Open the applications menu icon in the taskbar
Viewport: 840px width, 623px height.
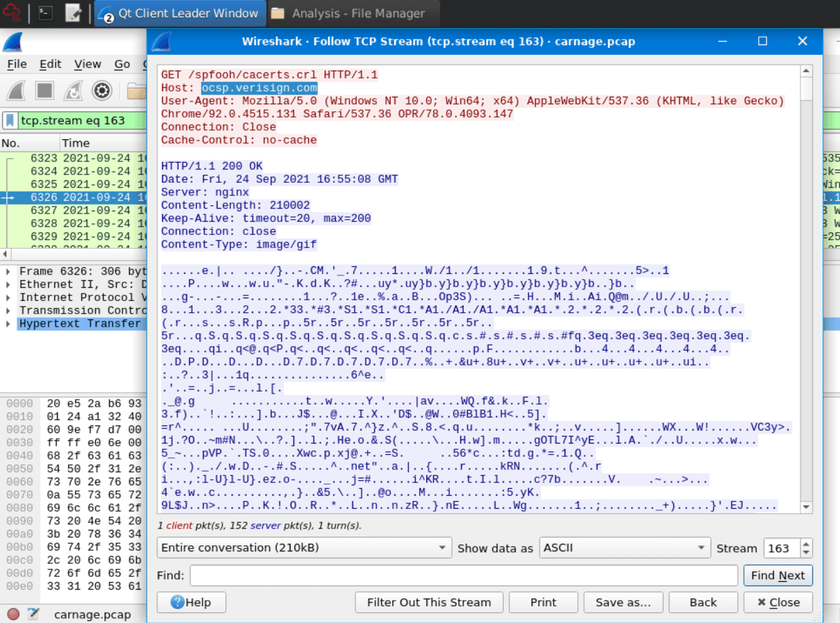(x=12, y=13)
